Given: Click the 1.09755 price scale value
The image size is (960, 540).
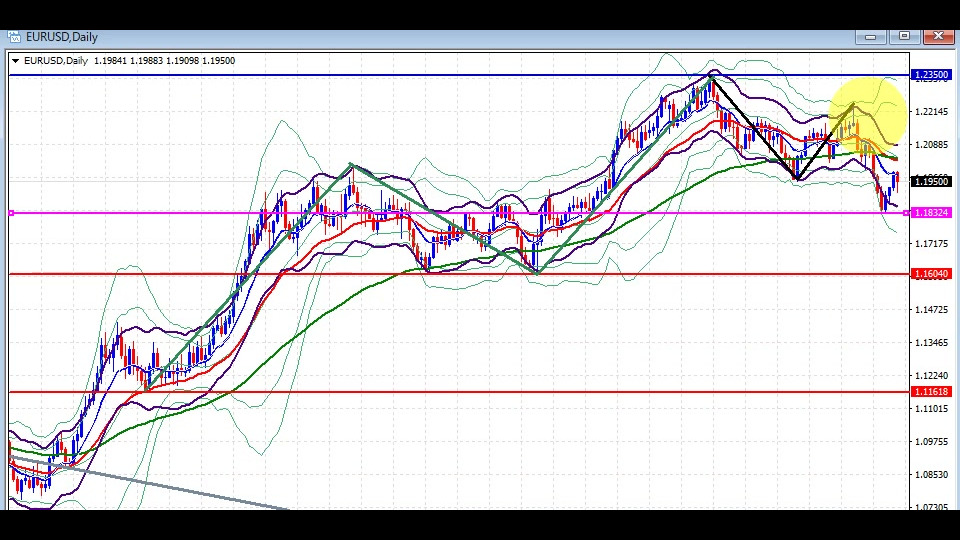Looking at the screenshot, I should [931, 441].
